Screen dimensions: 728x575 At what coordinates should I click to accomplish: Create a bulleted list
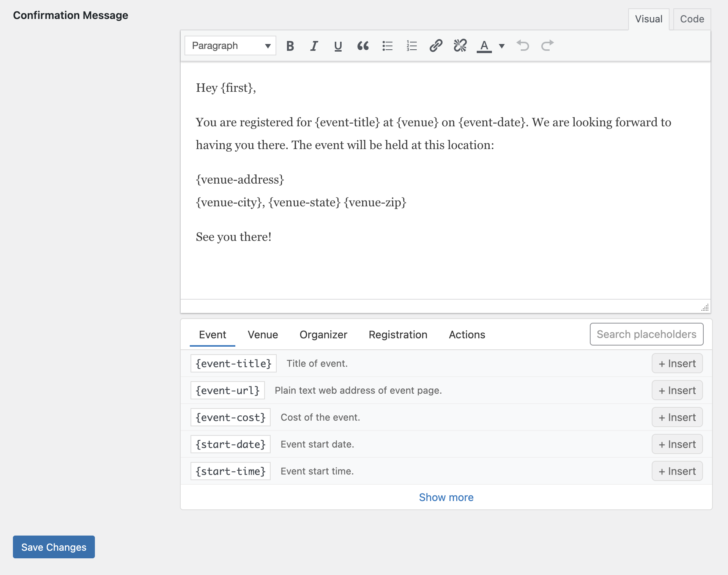[387, 46]
